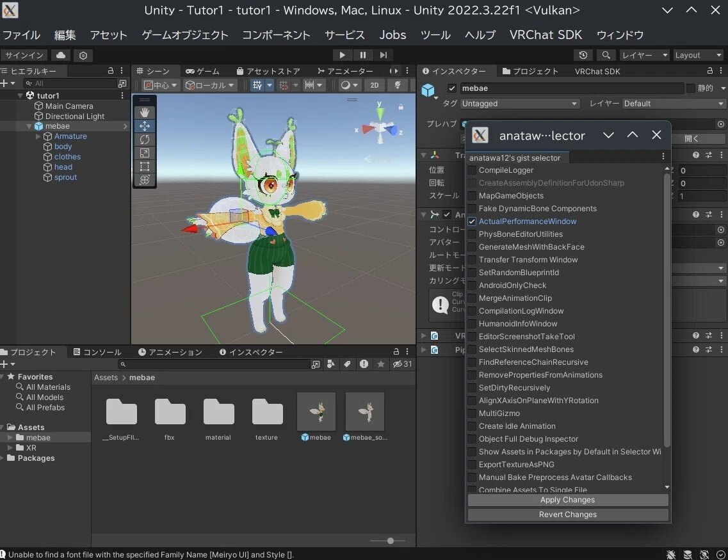This screenshot has width=728, height=560.
Task: Toggle grid visibility icon in scene toolbar
Action: click(x=257, y=85)
